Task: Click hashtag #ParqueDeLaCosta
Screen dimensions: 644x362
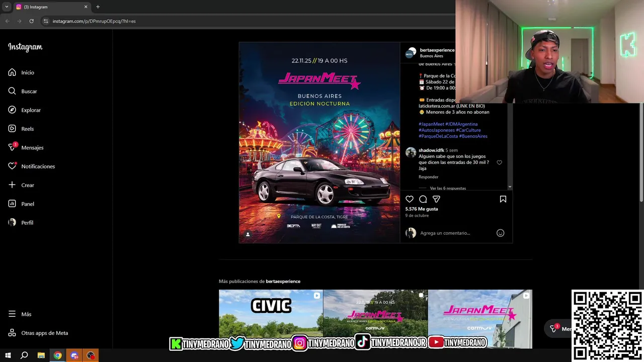Action: (x=438, y=136)
